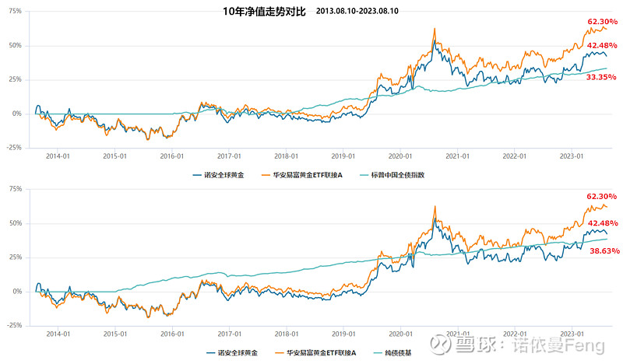623x364 pixels.
Task: Click the 42.48% value in the lower chart
Action: pos(603,223)
